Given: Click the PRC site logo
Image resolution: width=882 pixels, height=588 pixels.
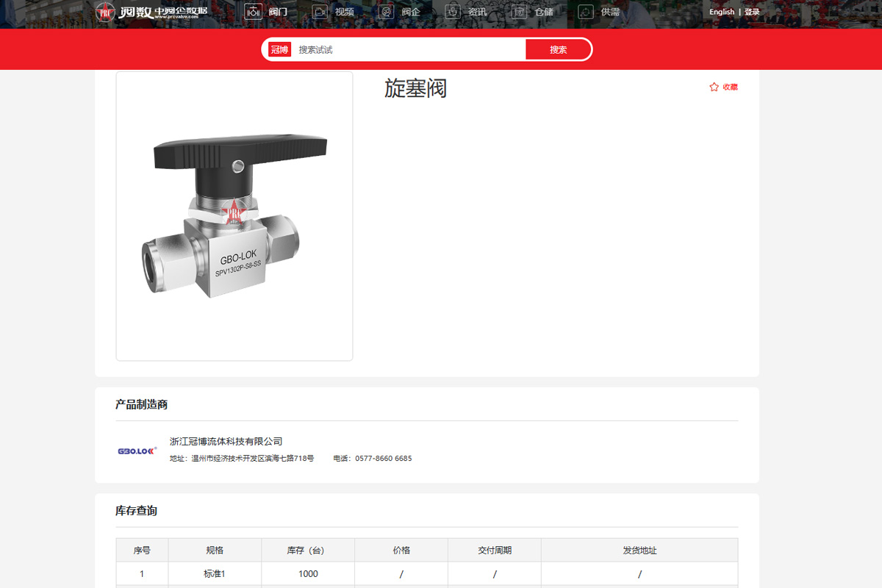Looking at the screenshot, I should point(106,12).
